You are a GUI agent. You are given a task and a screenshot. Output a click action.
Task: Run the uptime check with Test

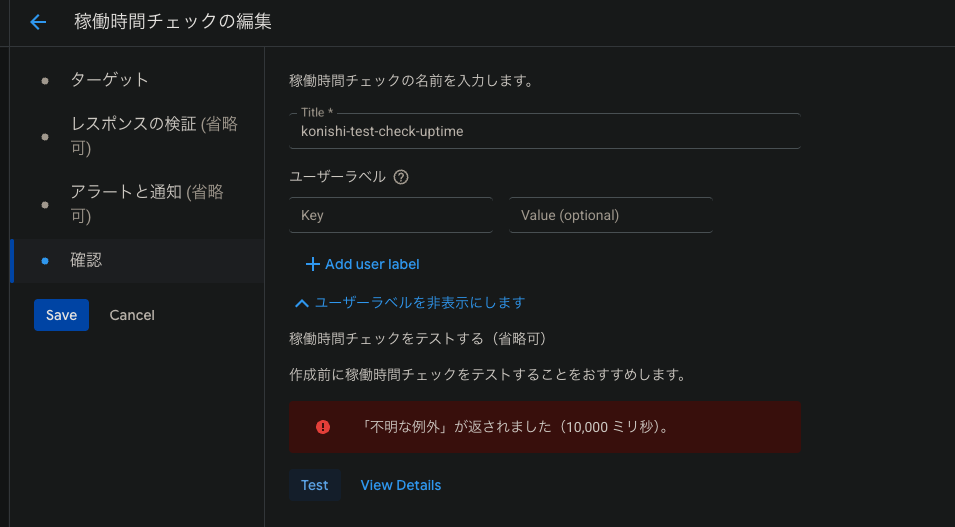point(314,485)
